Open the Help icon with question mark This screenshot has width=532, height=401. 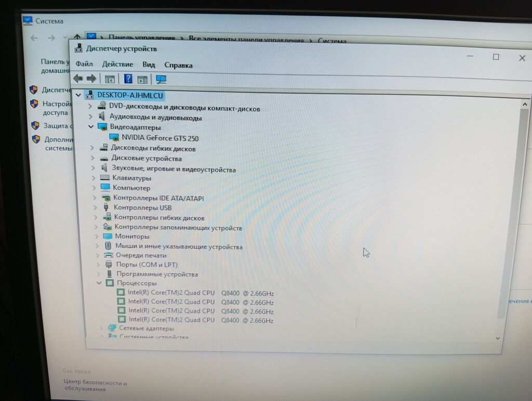coord(128,79)
